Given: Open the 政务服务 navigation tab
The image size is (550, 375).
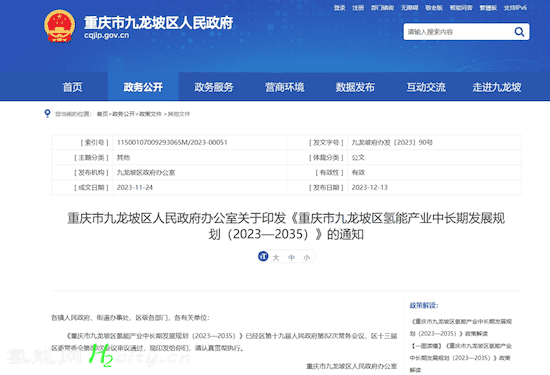Looking at the screenshot, I should click(x=214, y=87).
